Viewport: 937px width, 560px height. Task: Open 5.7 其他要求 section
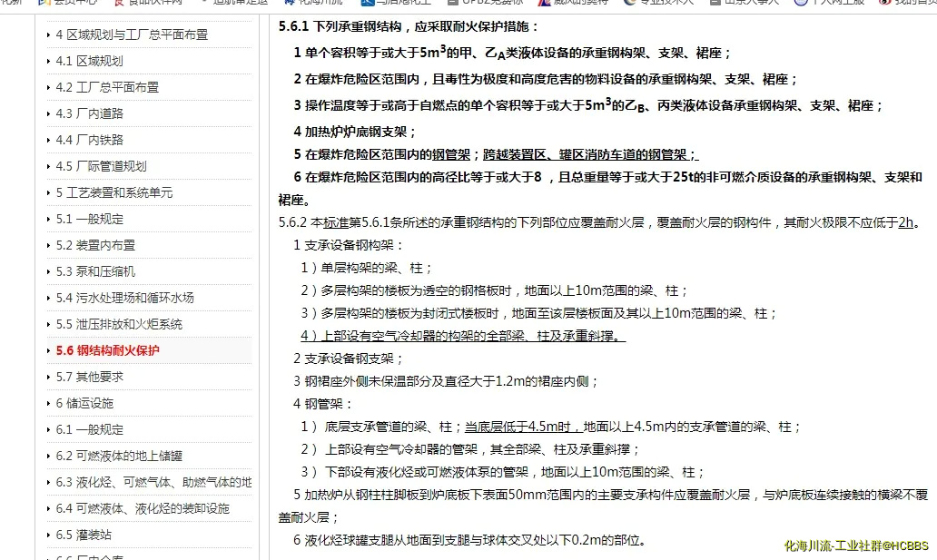click(89, 377)
